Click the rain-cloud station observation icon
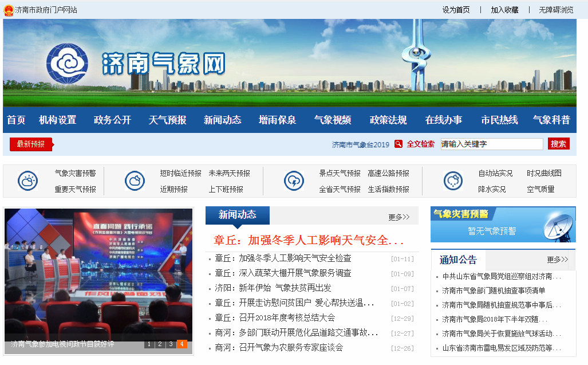 (x=453, y=181)
